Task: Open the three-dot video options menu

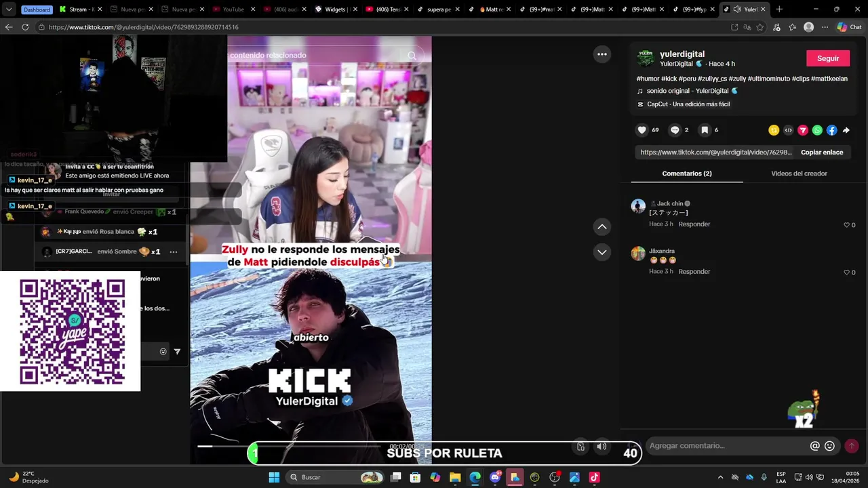Action: pyautogui.click(x=602, y=54)
